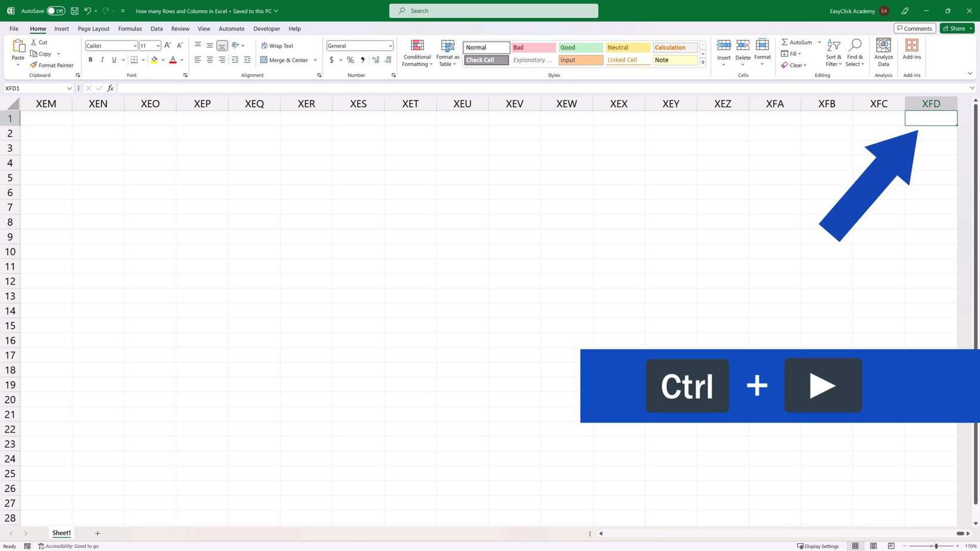
Task: Adjust the zoom slider in status bar
Action: pyautogui.click(x=936, y=546)
